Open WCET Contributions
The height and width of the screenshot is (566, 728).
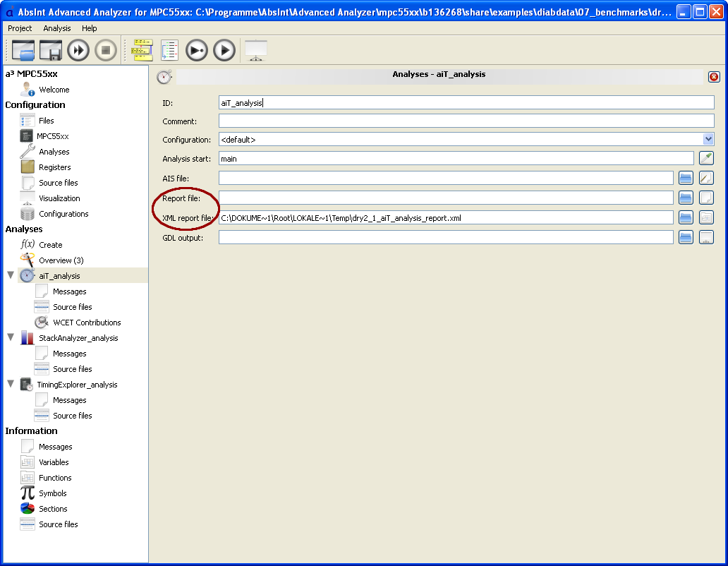click(x=78, y=323)
